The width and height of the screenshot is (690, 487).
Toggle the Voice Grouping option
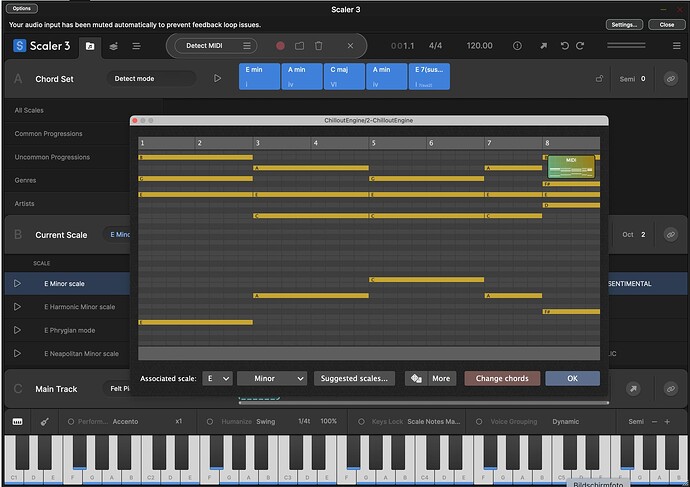[x=479, y=421]
